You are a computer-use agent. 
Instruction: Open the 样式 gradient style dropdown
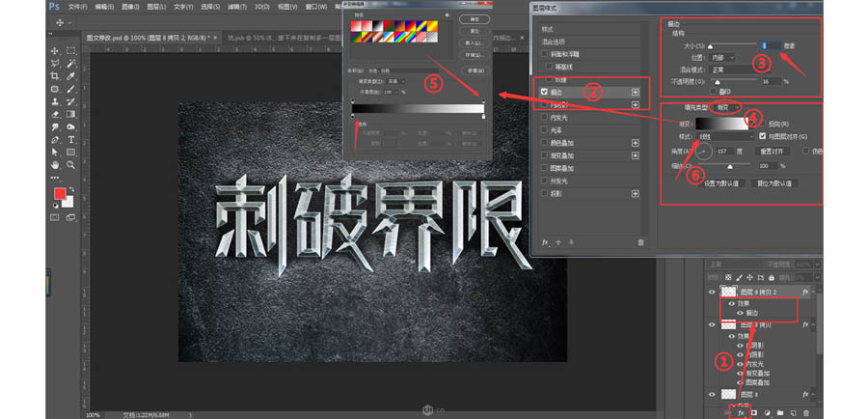(725, 136)
